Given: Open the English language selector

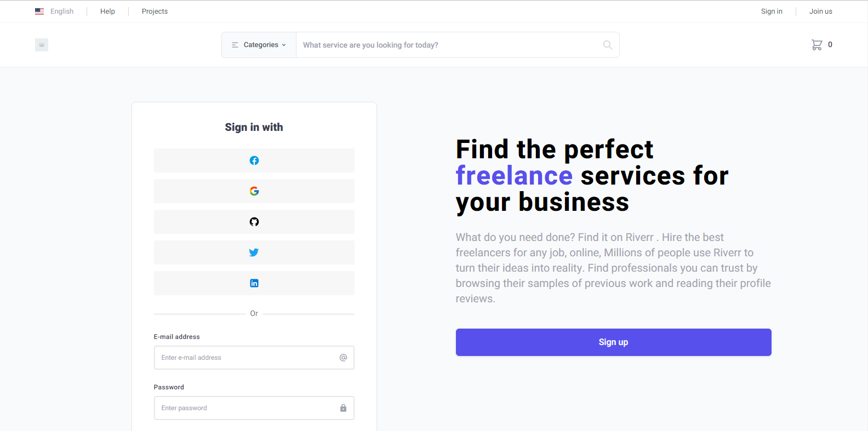Looking at the screenshot, I should (61, 12).
